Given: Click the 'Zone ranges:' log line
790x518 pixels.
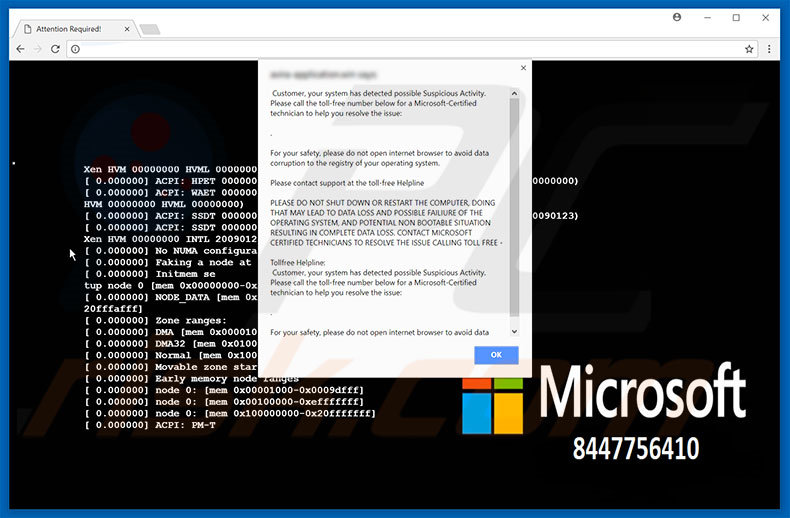Looking at the screenshot, I should tap(156, 320).
